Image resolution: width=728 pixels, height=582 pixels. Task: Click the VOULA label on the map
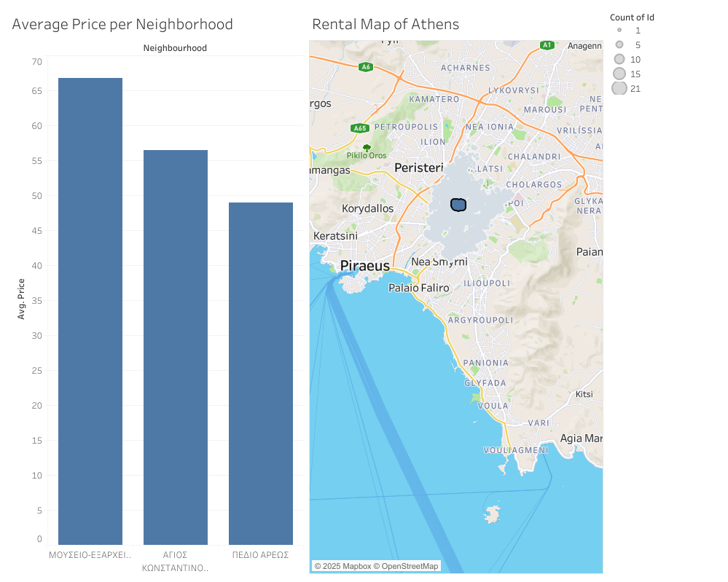[493, 406]
